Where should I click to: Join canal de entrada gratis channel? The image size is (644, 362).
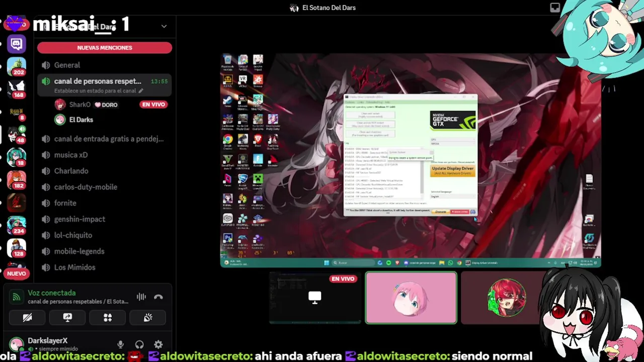105,139
